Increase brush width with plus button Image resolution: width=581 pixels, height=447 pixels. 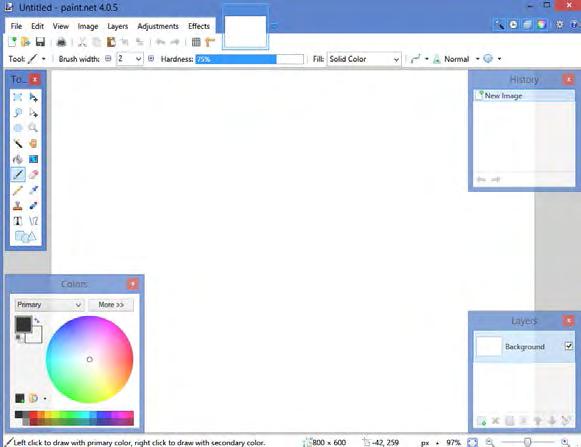(151, 59)
